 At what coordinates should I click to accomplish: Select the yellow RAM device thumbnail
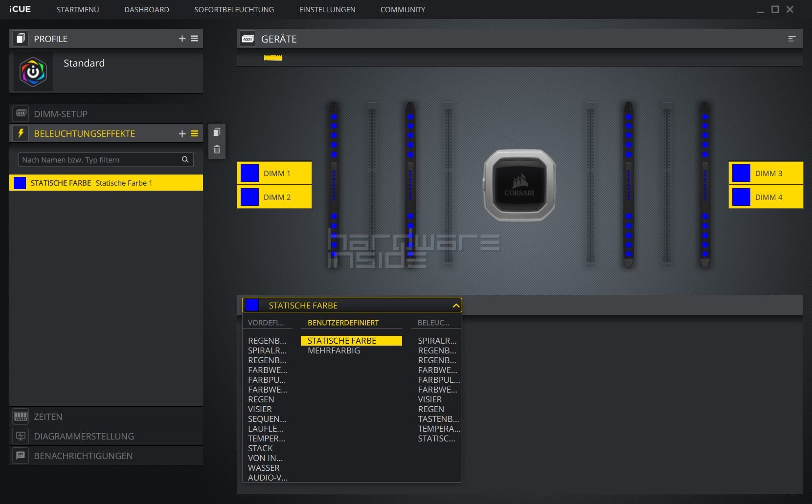tap(273, 57)
